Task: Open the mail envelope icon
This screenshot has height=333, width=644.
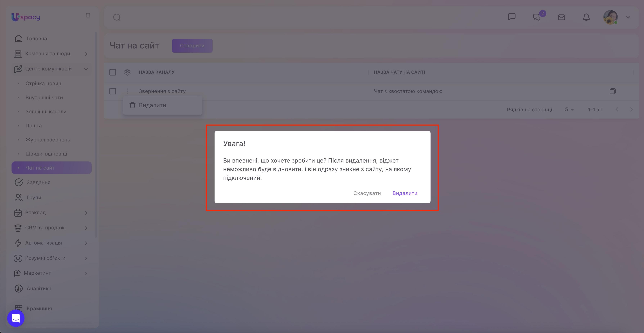Action: click(x=562, y=17)
